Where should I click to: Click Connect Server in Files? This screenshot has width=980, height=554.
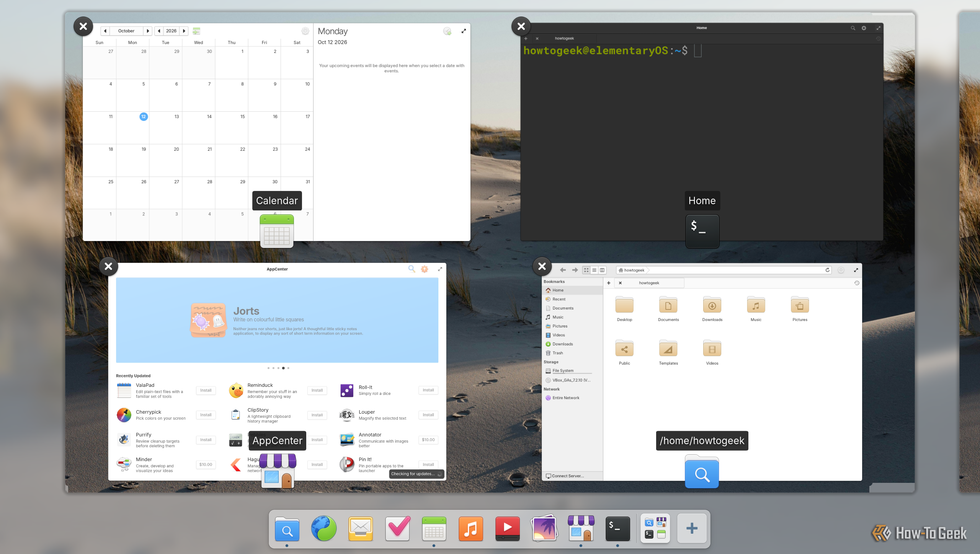[565, 476]
